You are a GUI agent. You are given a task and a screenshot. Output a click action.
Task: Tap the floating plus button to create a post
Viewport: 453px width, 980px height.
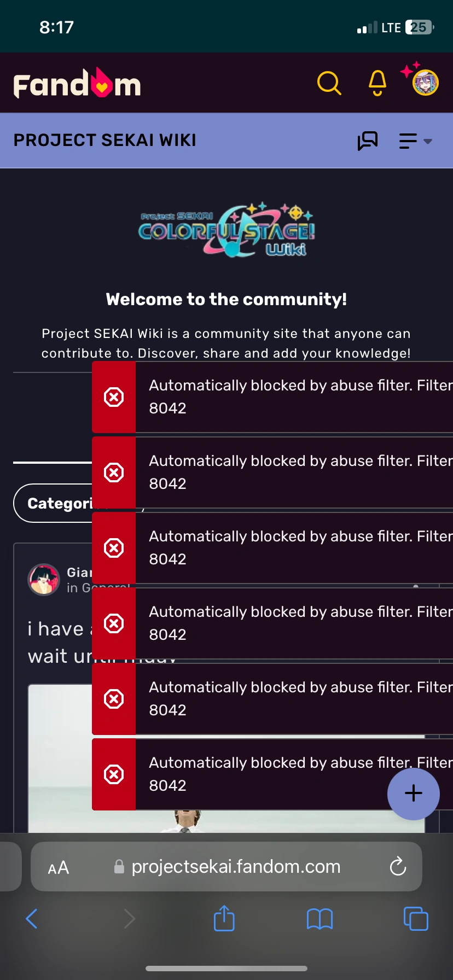[x=413, y=794]
